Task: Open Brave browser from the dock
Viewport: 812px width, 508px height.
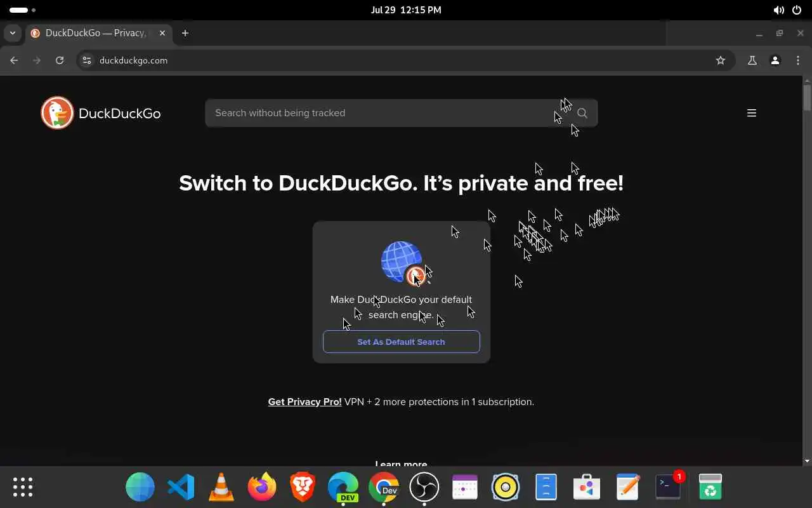Action: pyautogui.click(x=303, y=487)
